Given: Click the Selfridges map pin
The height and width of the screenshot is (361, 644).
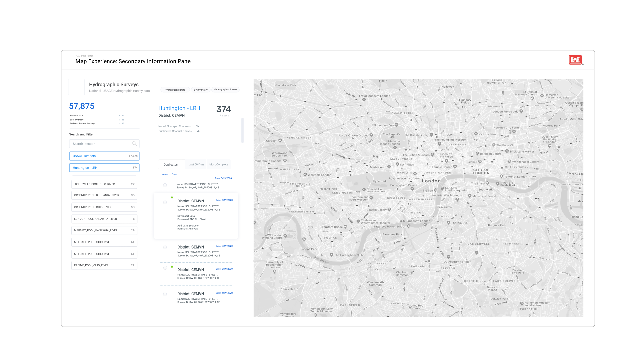Looking at the screenshot, I should [397, 164].
